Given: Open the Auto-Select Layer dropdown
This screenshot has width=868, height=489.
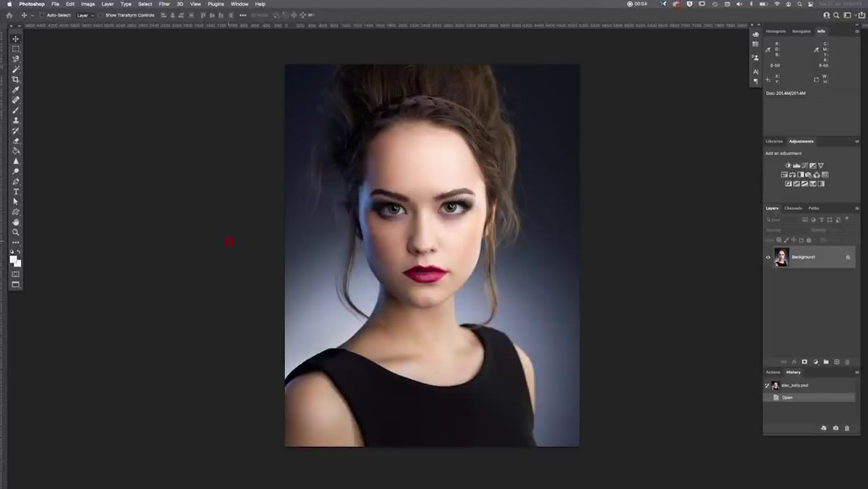Looking at the screenshot, I should 87,15.
